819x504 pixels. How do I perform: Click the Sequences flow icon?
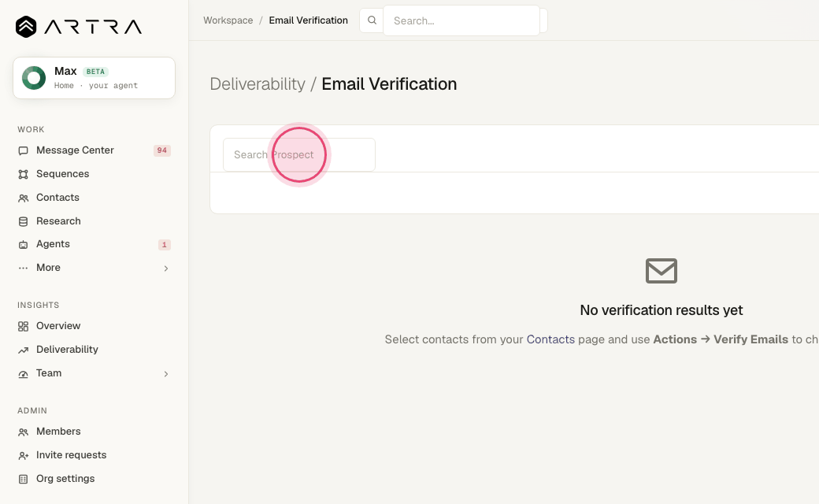tap(23, 174)
